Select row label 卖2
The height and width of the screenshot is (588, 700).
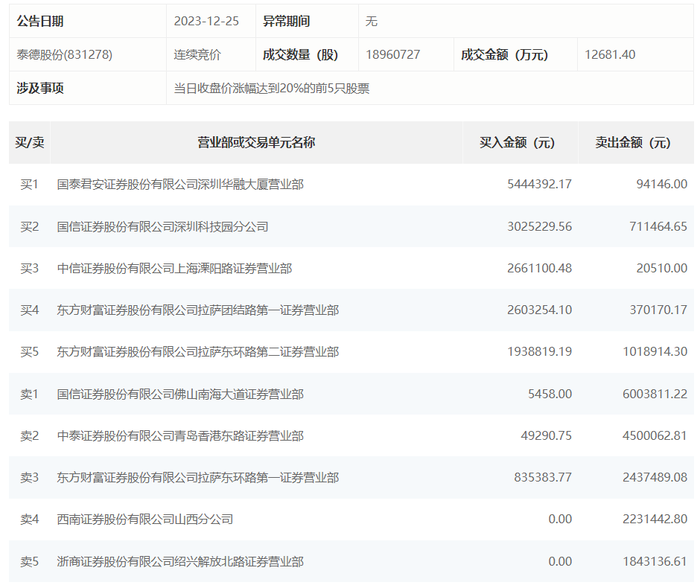pyautogui.click(x=29, y=436)
